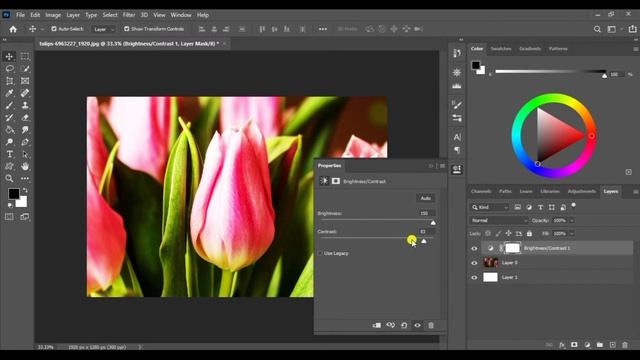
Task: Enable Quick Mask mode
Action: (x=9, y=217)
